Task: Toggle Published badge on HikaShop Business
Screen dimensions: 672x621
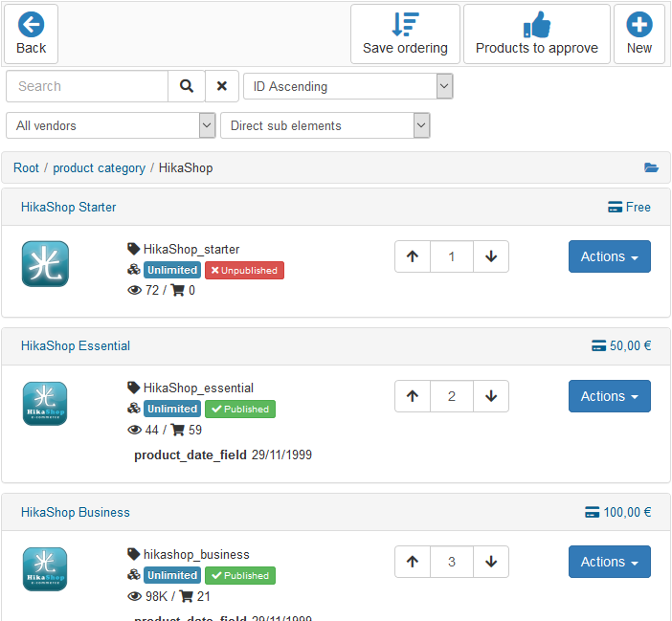Action: pyautogui.click(x=240, y=576)
